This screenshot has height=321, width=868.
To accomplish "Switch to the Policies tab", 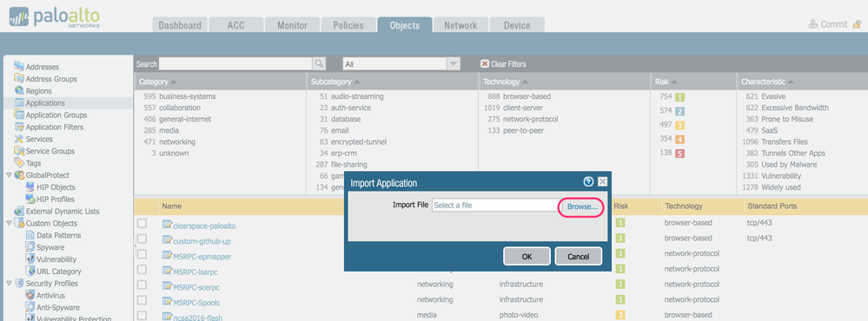I will click(348, 25).
